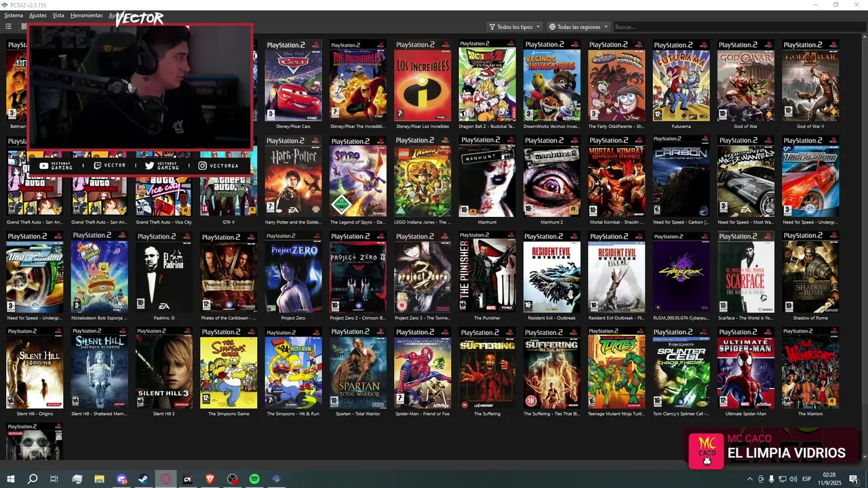This screenshot has width=868, height=488.
Task: Focus the Buscar search field
Action: (x=738, y=27)
